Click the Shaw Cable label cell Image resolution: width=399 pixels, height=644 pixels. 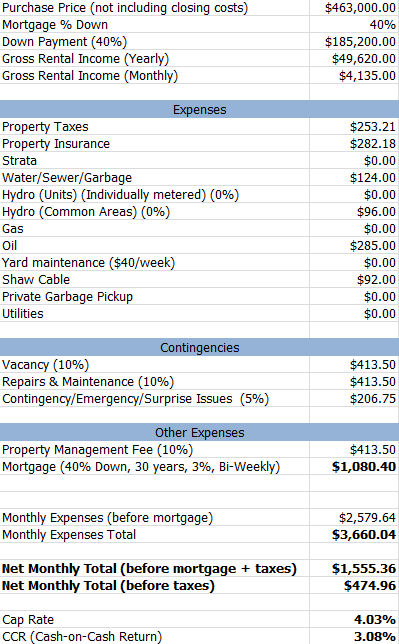(155, 279)
